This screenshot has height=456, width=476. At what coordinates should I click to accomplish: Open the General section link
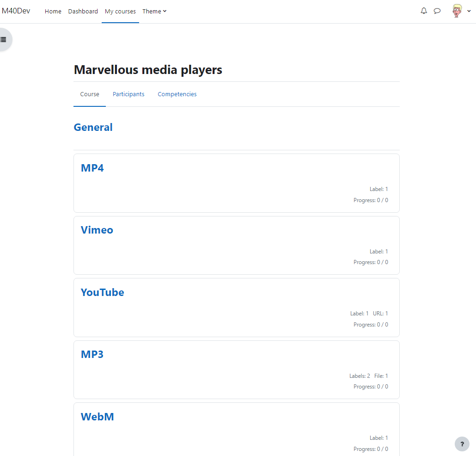tap(93, 127)
